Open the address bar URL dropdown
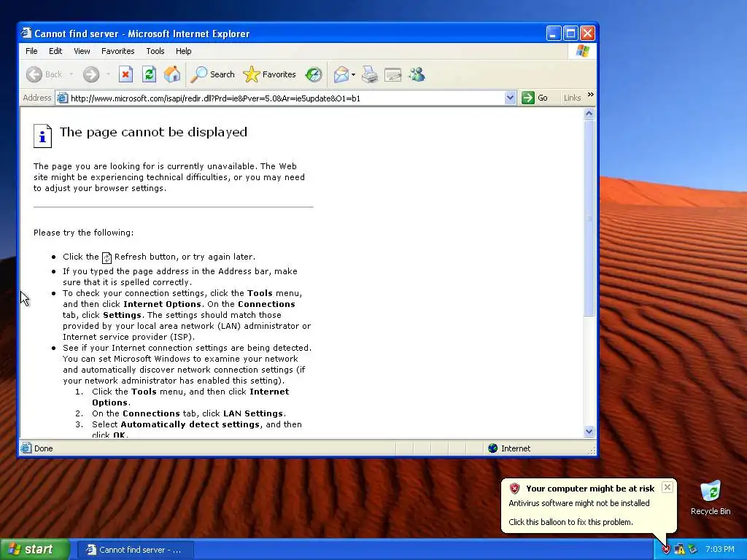Screen dimensions: 747x560 pyautogui.click(x=510, y=98)
